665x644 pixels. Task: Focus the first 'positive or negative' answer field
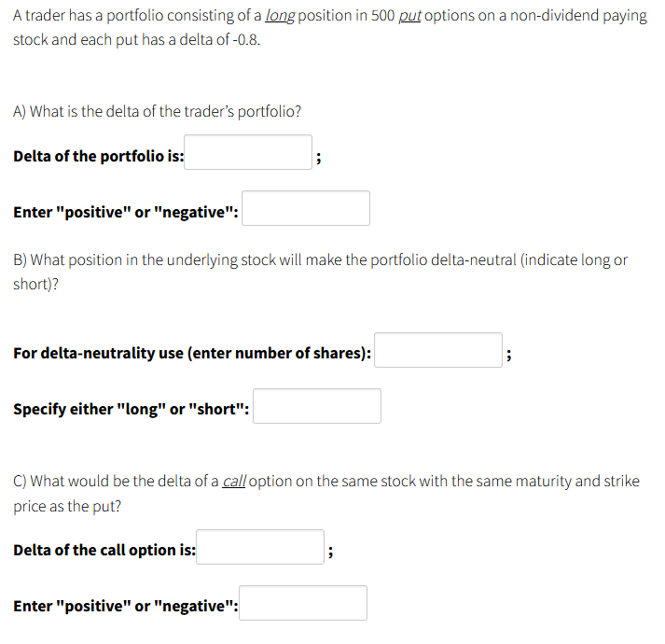(306, 208)
